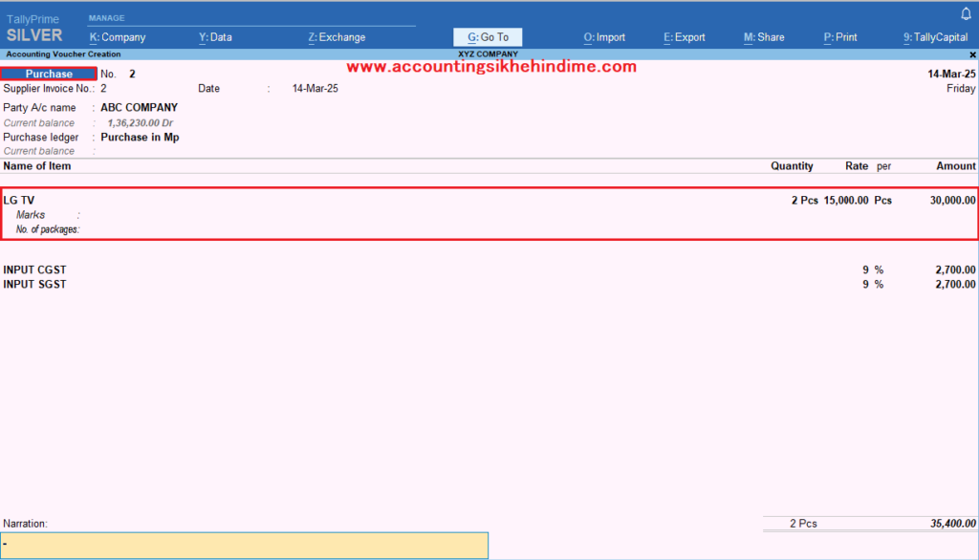Click the Friday day label

click(x=961, y=89)
